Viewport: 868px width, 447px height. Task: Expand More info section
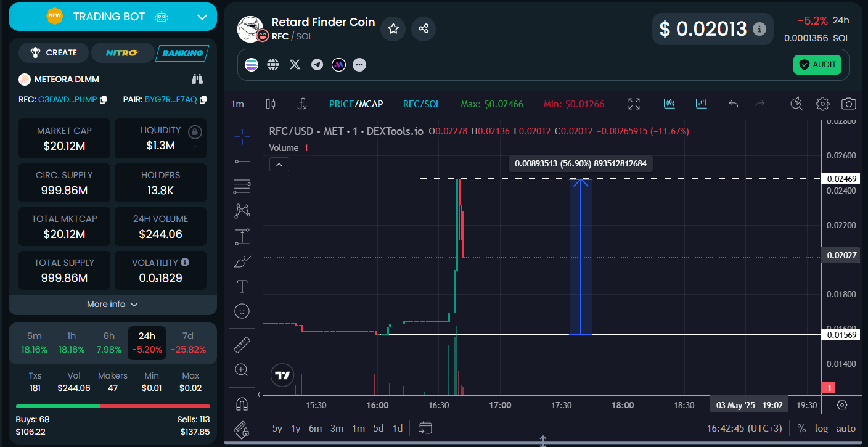point(113,304)
